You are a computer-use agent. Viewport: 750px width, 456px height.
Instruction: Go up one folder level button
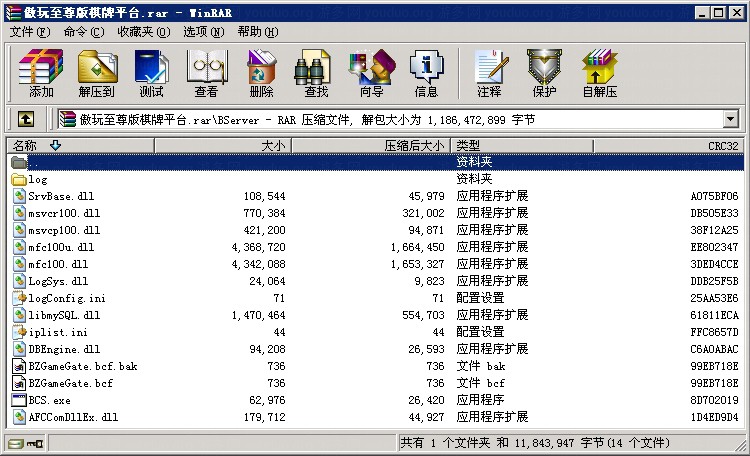[25, 119]
